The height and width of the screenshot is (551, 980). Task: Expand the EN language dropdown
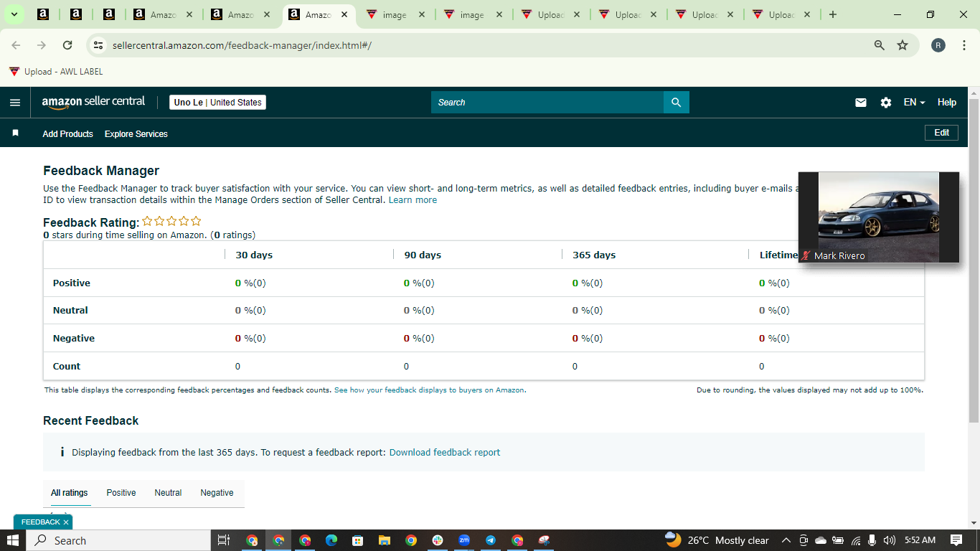914,103
